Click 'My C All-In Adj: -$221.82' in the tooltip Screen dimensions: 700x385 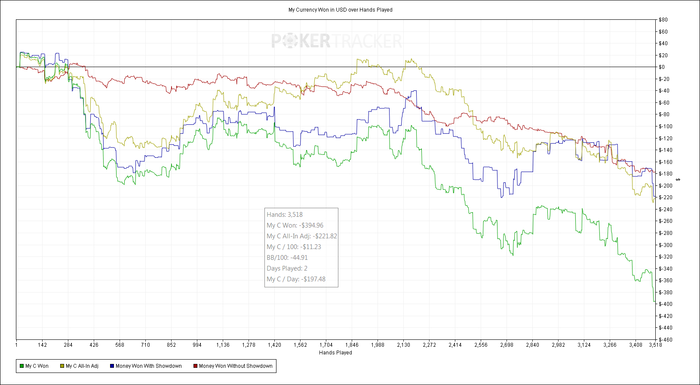coord(301,236)
